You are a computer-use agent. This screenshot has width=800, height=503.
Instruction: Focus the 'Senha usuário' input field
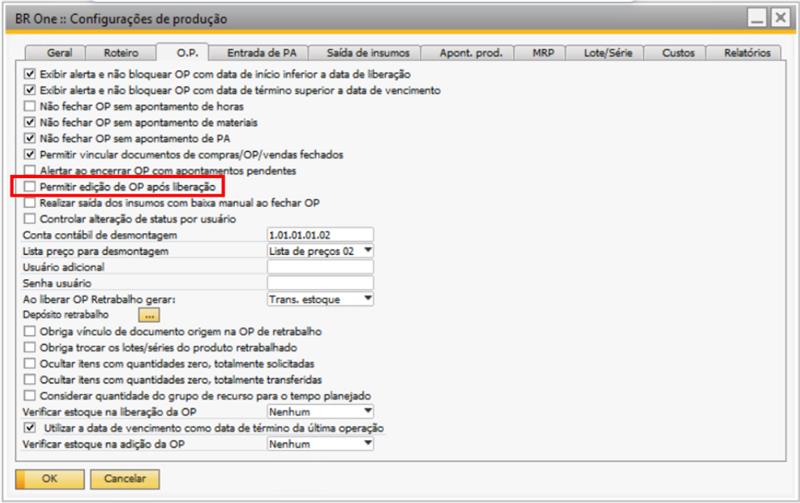[x=320, y=283]
